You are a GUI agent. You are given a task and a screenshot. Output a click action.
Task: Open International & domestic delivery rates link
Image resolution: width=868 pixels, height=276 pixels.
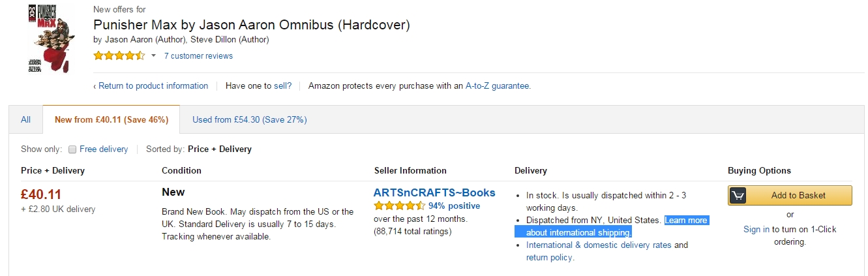[x=599, y=245]
